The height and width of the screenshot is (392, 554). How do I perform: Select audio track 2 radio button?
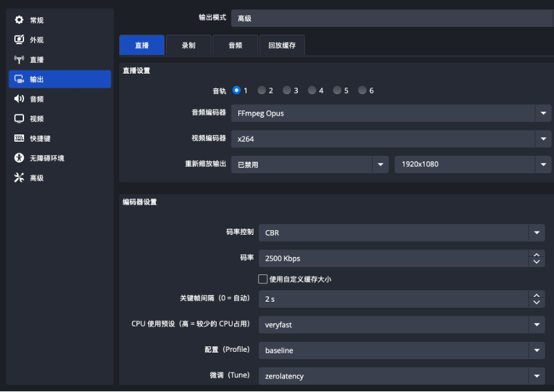pos(262,90)
